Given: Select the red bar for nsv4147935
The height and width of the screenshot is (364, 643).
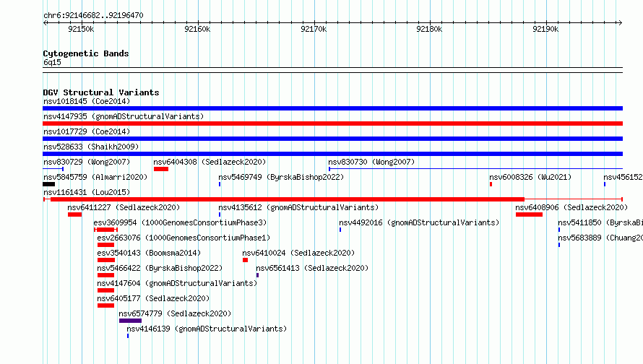Looking at the screenshot, I should [332, 123].
